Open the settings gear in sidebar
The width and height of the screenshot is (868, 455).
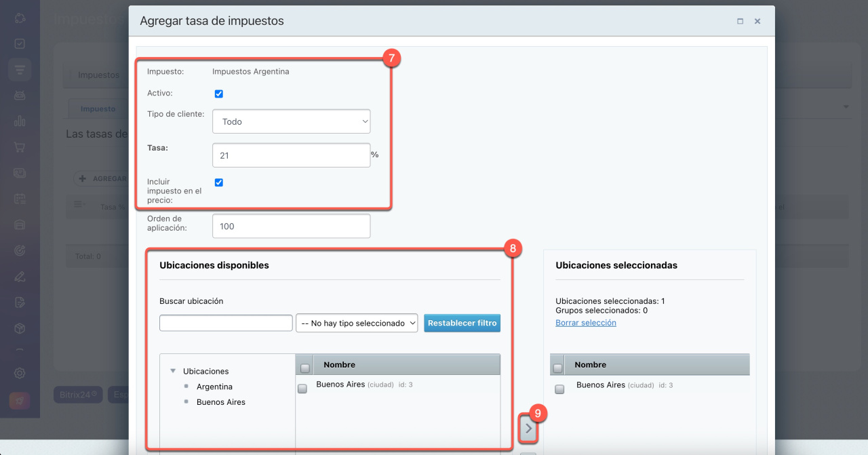click(x=20, y=373)
